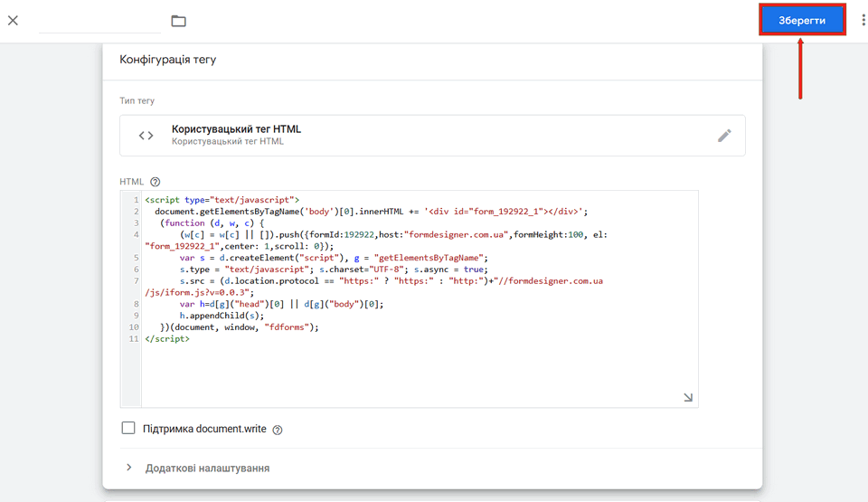Click the resize handle in the HTML editor corner
The image size is (868, 502).
point(688,397)
